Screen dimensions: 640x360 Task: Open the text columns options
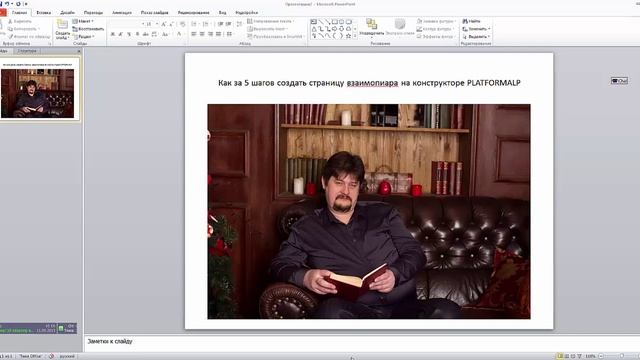click(230, 34)
